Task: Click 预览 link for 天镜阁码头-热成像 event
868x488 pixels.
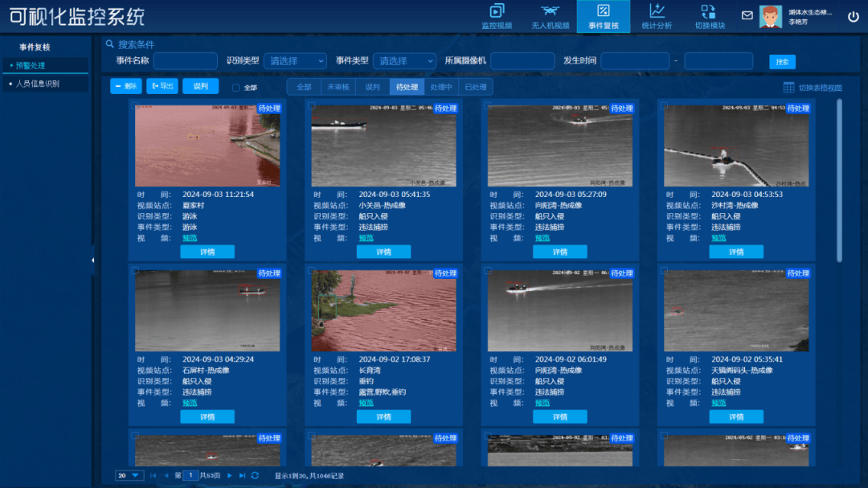Action: (719, 404)
